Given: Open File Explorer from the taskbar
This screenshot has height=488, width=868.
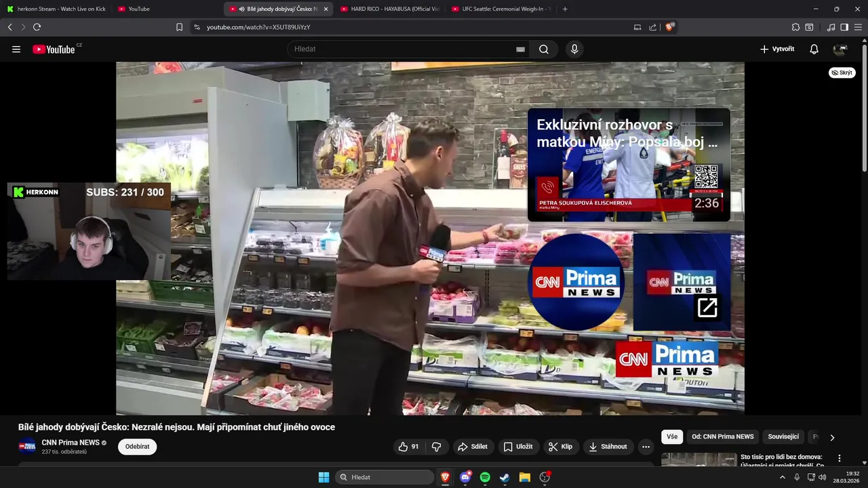Looking at the screenshot, I should pos(524,477).
